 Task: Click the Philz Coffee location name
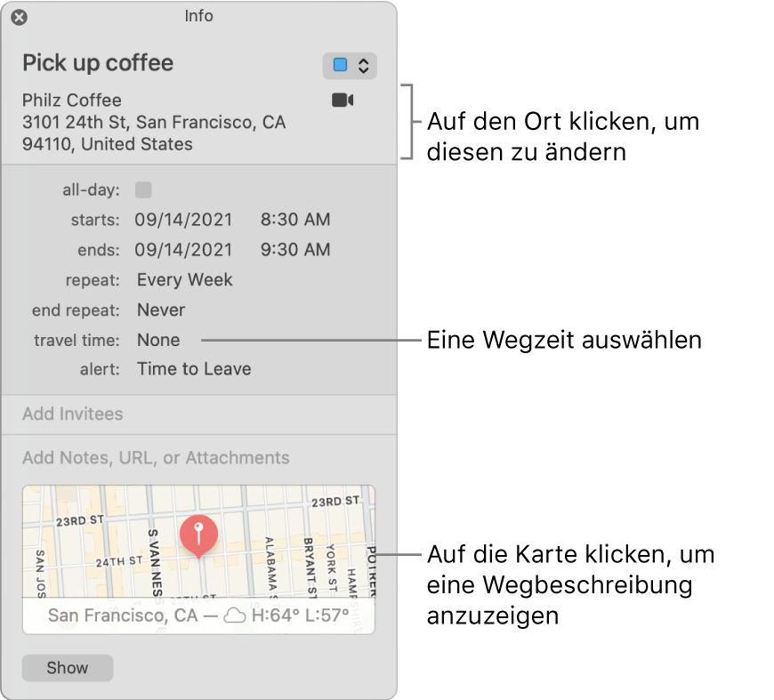click(x=72, y=101)
